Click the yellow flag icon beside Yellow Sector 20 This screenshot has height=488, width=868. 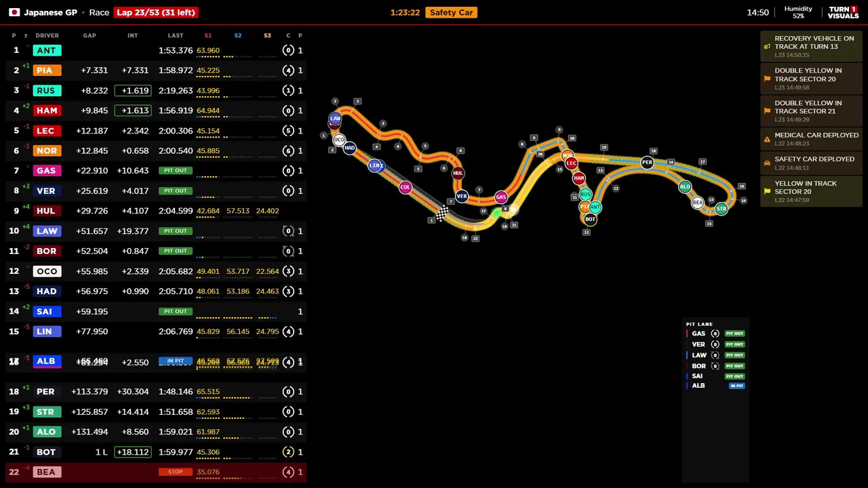click(x=767, y=192)
